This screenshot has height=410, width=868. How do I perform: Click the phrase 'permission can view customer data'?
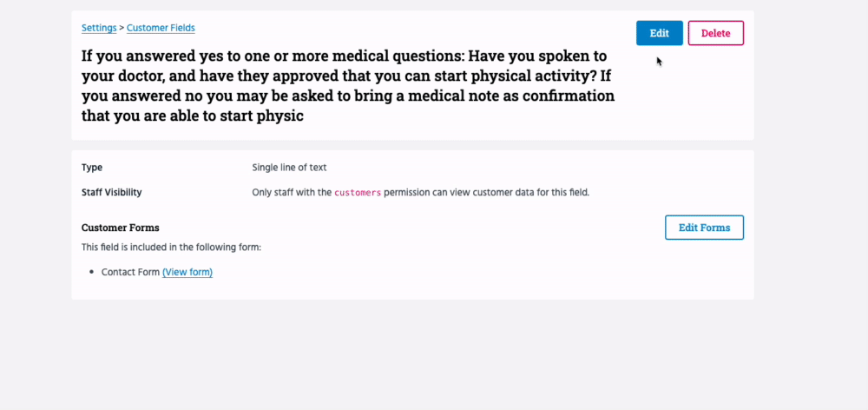(460, 192)
